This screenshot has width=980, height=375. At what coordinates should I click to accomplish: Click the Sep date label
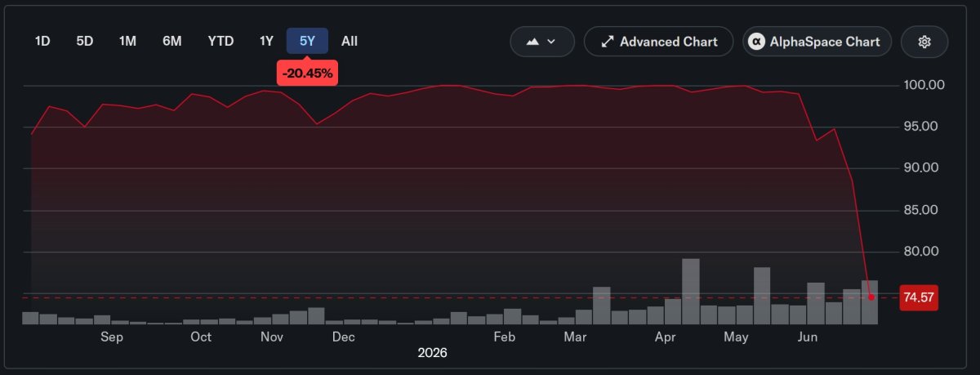tap(111, 337)
